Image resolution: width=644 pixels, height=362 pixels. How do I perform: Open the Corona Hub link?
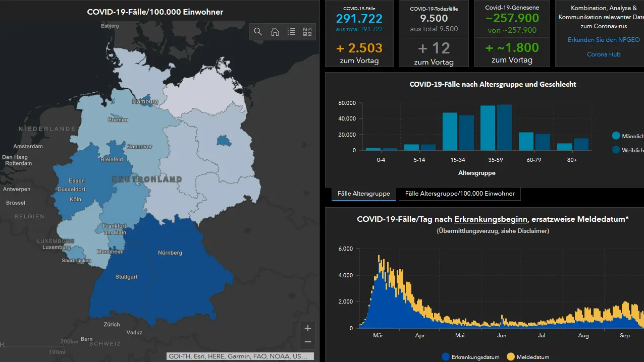[604, 54]
